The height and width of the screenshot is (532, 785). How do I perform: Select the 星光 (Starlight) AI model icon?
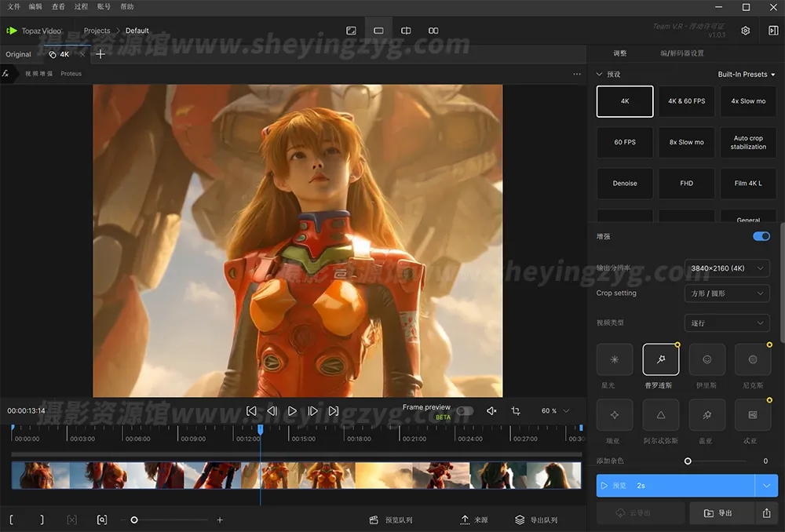point(615,359)
